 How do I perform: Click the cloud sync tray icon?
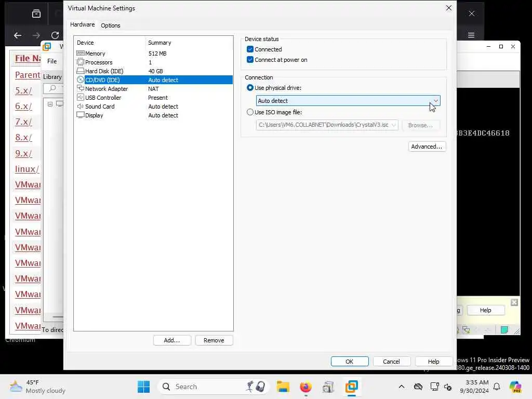click(418, 387)
